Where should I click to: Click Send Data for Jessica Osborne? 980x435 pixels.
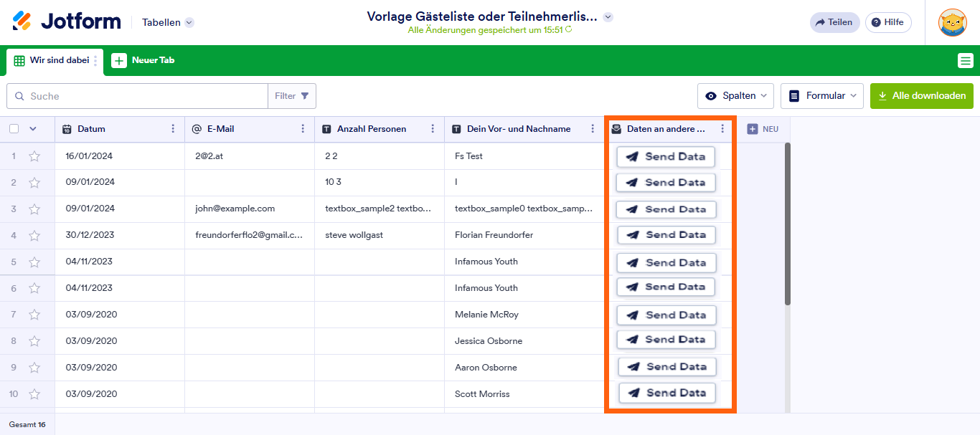click(x=666, y=339)
